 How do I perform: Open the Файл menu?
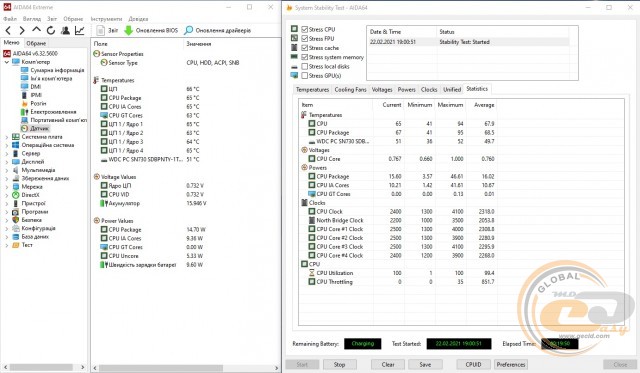tap(10, 19)
